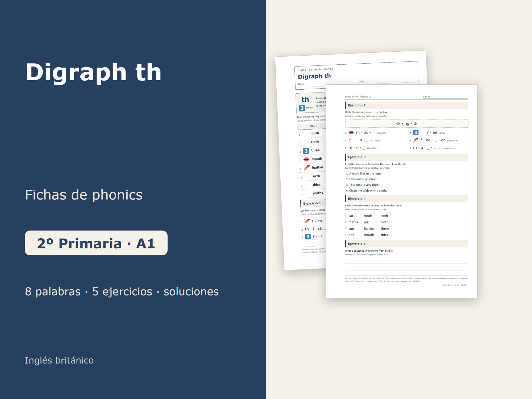This screenshot has height=399, width=532.
Task: Select the 'Ejercicio 3' section header
Action: [x=406, y=157]
